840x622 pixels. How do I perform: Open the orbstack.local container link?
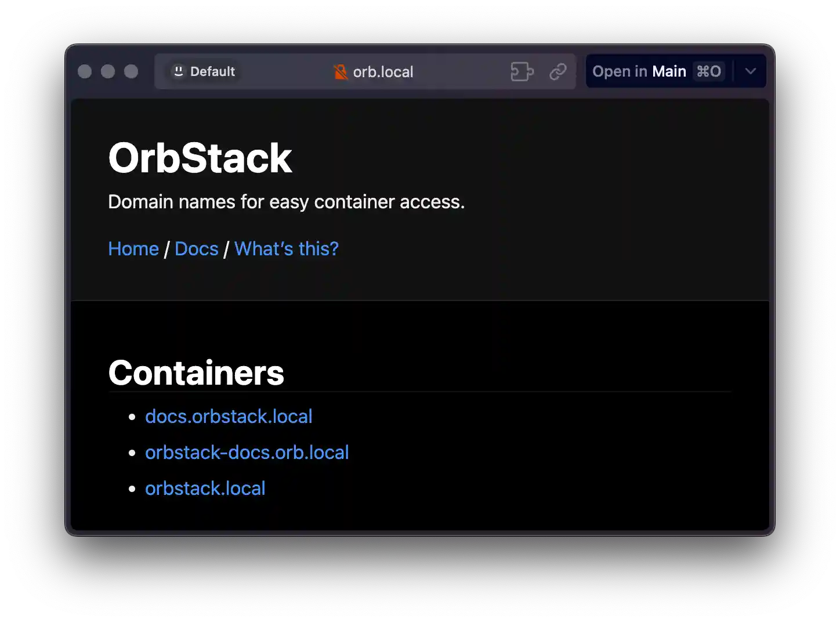pyautogui.click(x=205, y=488)
